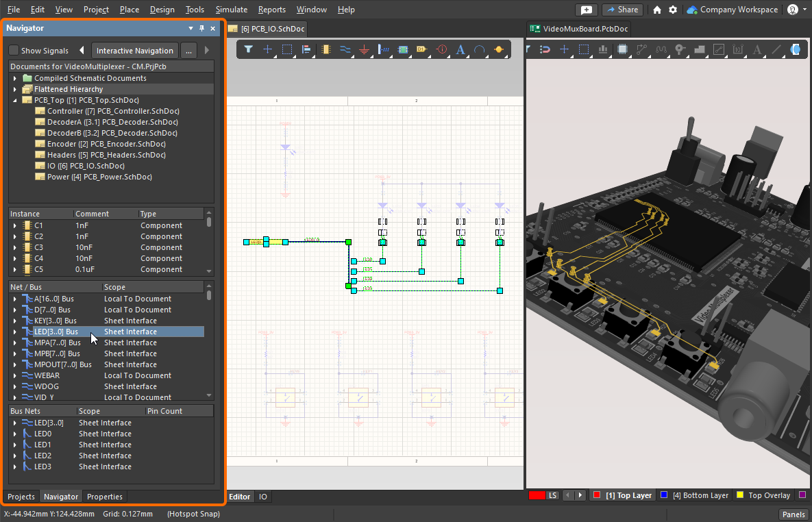Select the Place Component tool in PCB toolbar
This screenshot has height=522, width=812.
[x=623, y=49]
